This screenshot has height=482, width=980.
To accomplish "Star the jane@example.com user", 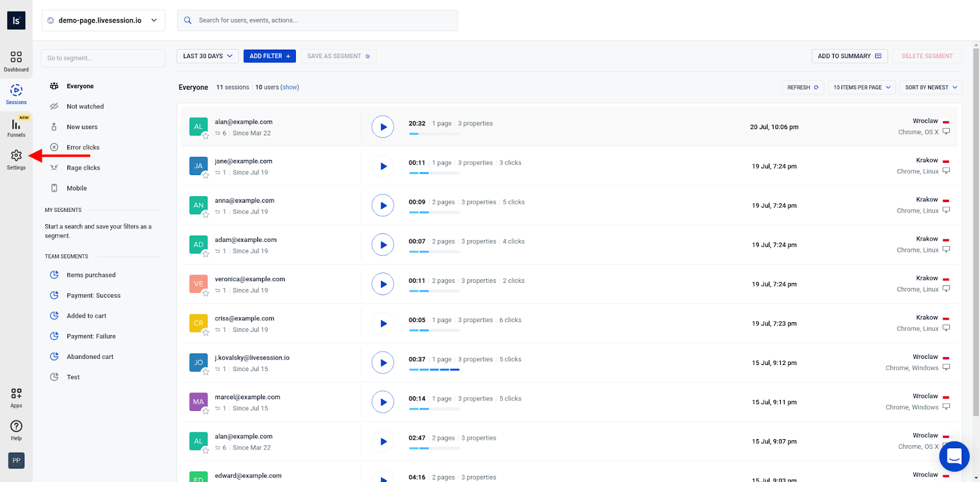I will pos(206,175).
